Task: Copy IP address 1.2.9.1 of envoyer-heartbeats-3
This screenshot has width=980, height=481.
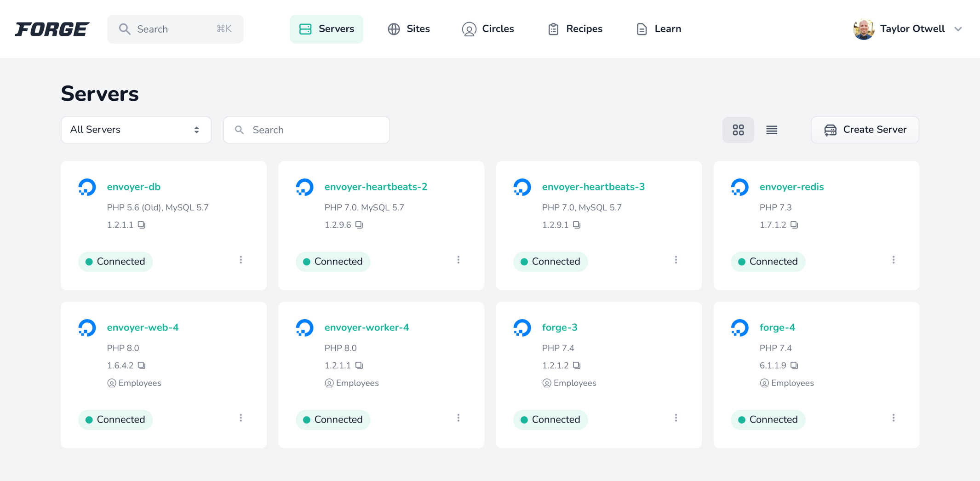Action: (x=577, y=225)
